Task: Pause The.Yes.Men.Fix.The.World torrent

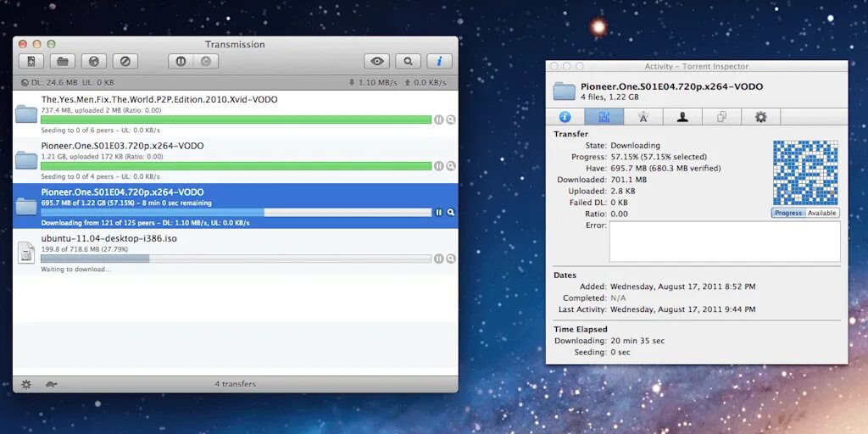Action: (439, 120)
